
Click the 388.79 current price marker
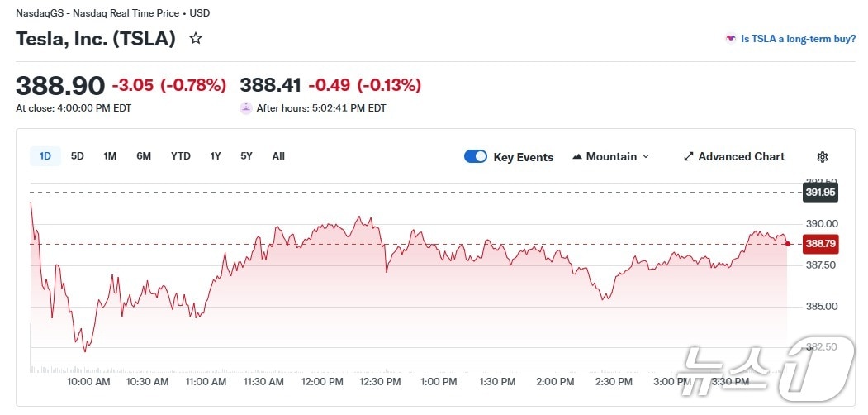[x=821, y=244]
